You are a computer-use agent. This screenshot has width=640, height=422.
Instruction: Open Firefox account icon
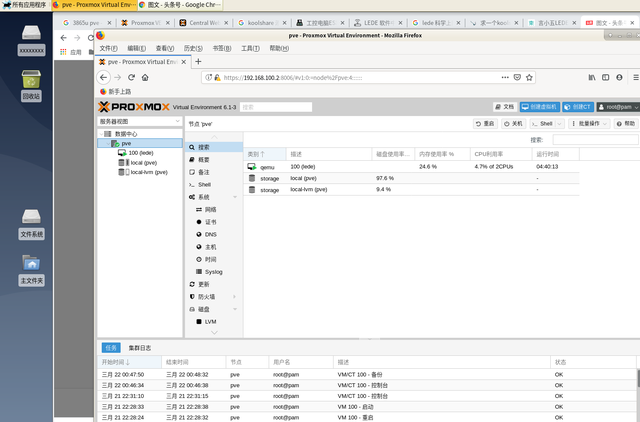tap(619, 77)
